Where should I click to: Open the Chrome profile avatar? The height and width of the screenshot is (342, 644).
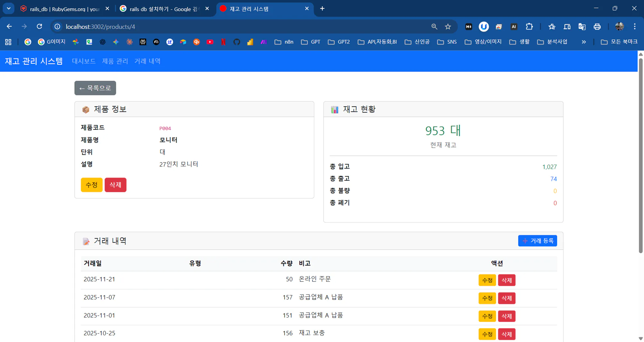pos(619,26)
